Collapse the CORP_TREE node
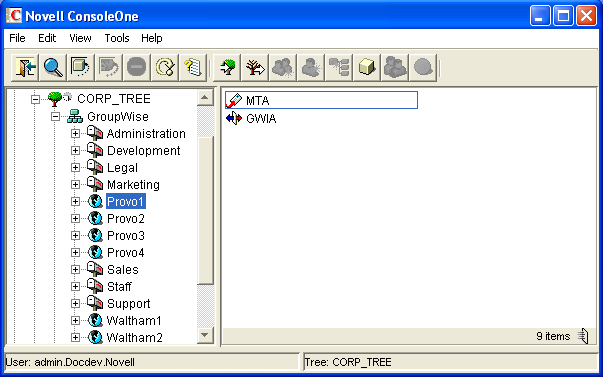603x377 pixels. (35, 99)
